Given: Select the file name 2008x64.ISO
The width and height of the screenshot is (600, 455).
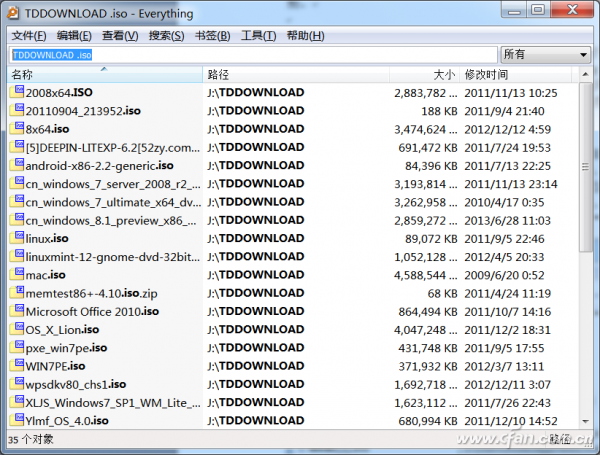Looking at the screenshot, I should [x=59, y=93].
